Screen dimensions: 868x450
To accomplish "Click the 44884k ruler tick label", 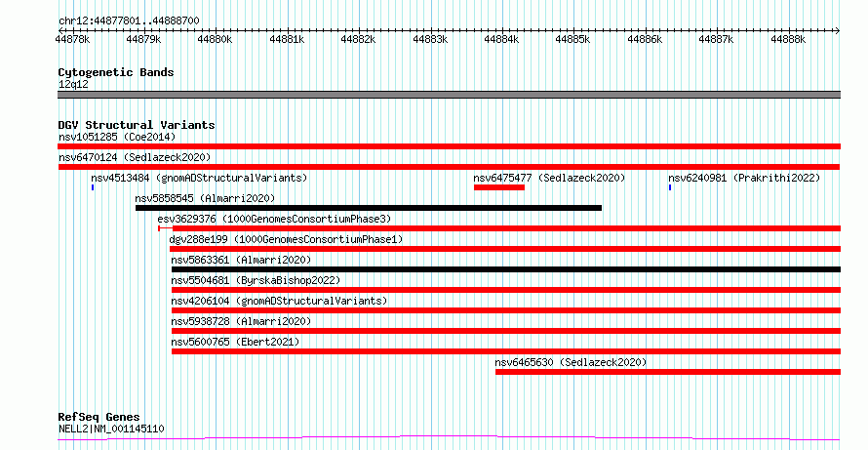I will [x=501, y=39].
